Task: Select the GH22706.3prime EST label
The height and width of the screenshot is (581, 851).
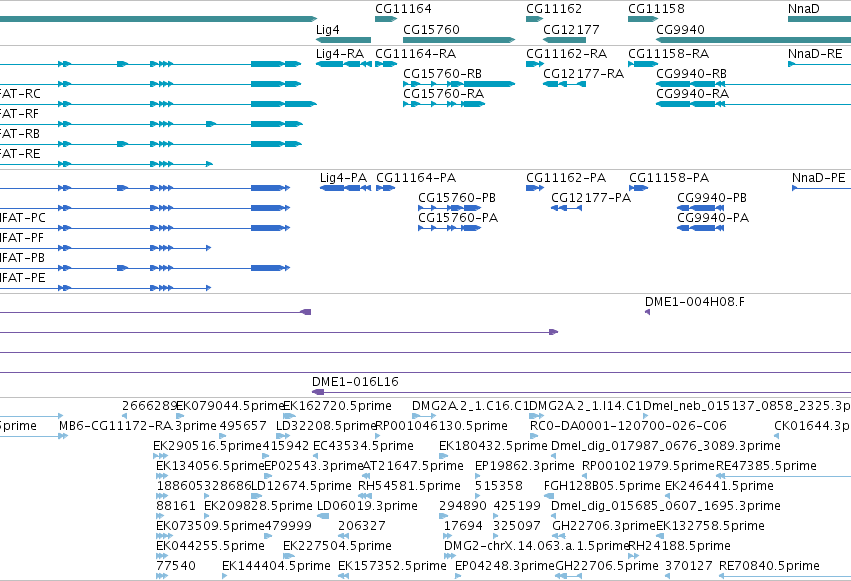Action: [x=604, y=526]
